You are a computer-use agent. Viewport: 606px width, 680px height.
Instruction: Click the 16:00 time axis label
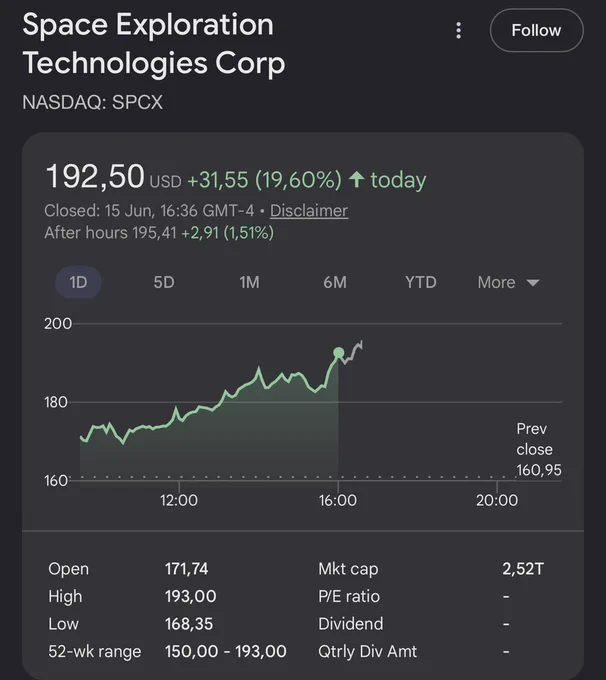(x=337, y=500)
